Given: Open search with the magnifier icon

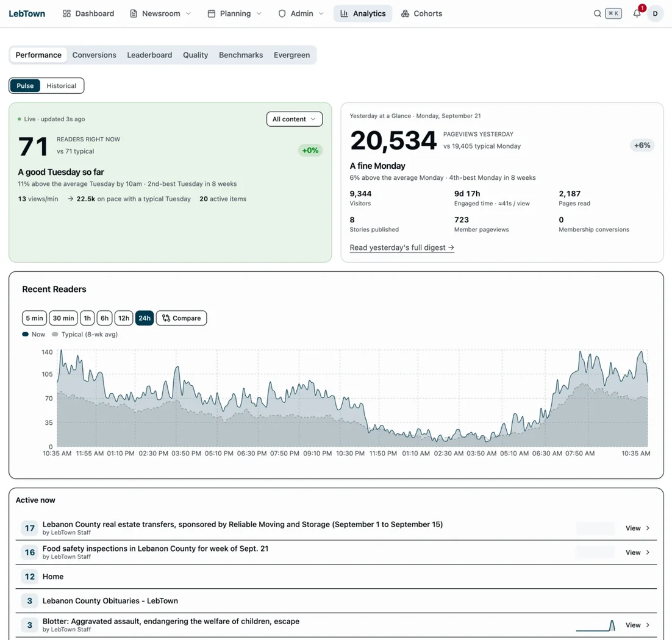Looking at the screenshot, I should click(597, 13).
